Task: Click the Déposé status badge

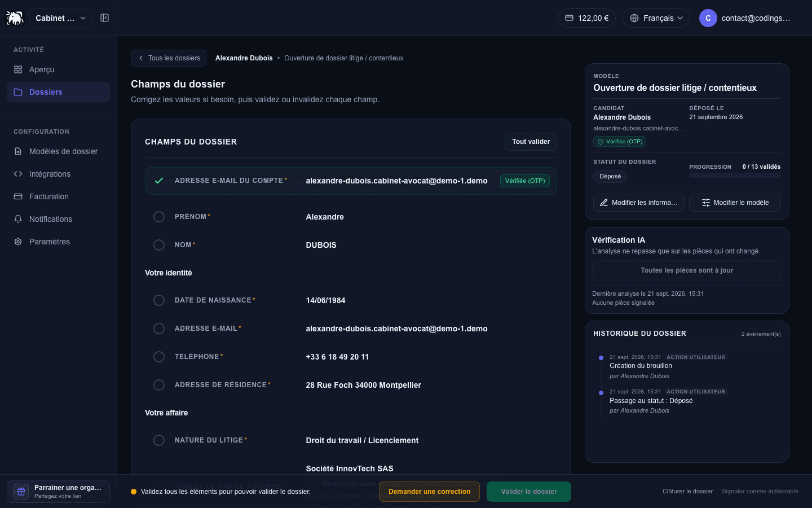Action: click(610, 177)
